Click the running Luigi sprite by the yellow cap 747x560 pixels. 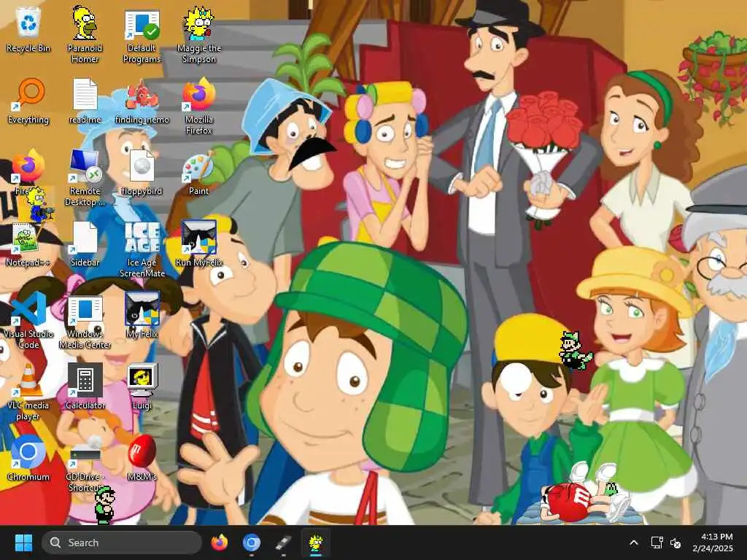[x=575, y=351]
